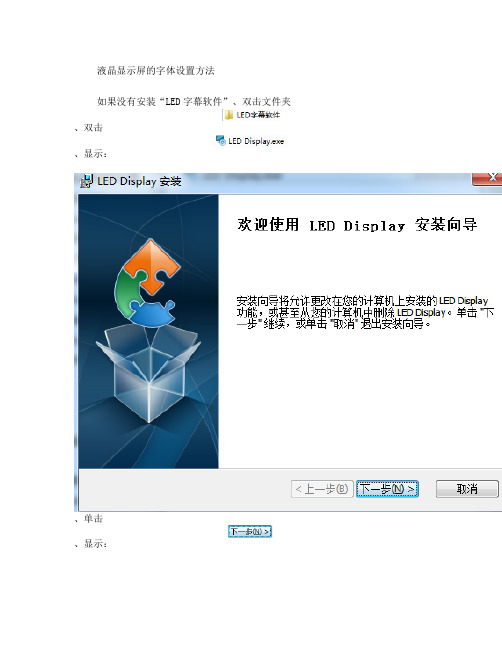Click the 下一步(N) button in the installer dialog
This screenshot has width=502, height=649.
click(387, 489)
